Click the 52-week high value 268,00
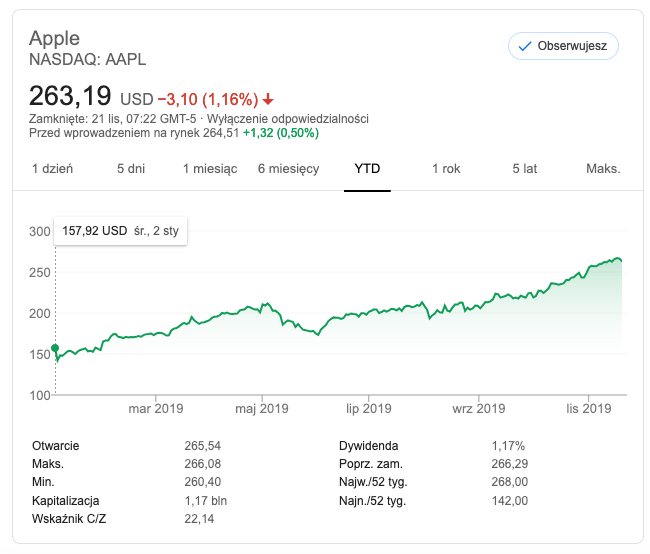 tap(510, 482)
